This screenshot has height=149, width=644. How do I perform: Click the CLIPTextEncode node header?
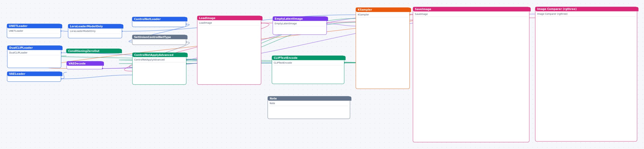tap(308, 58)
